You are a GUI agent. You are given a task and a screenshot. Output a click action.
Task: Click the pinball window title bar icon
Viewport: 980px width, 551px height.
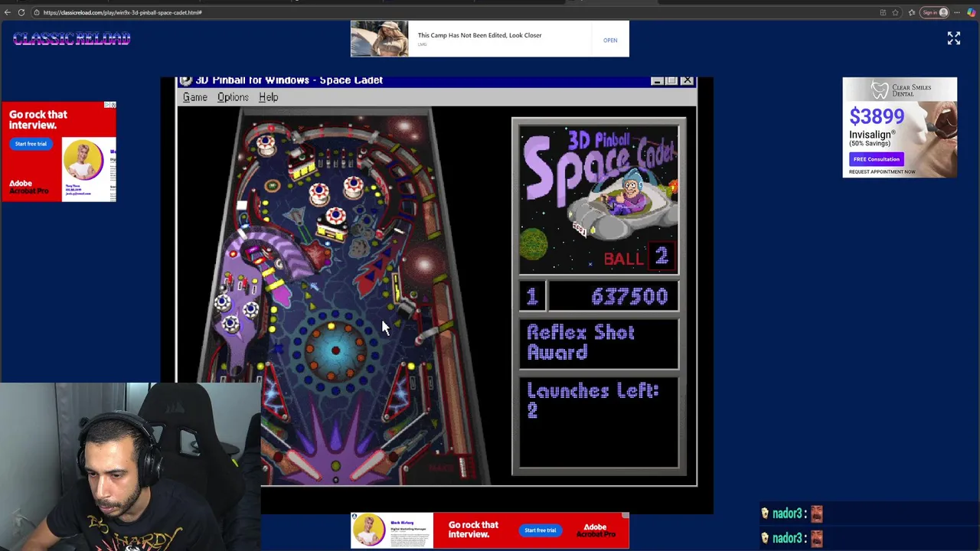click(185, 80)
